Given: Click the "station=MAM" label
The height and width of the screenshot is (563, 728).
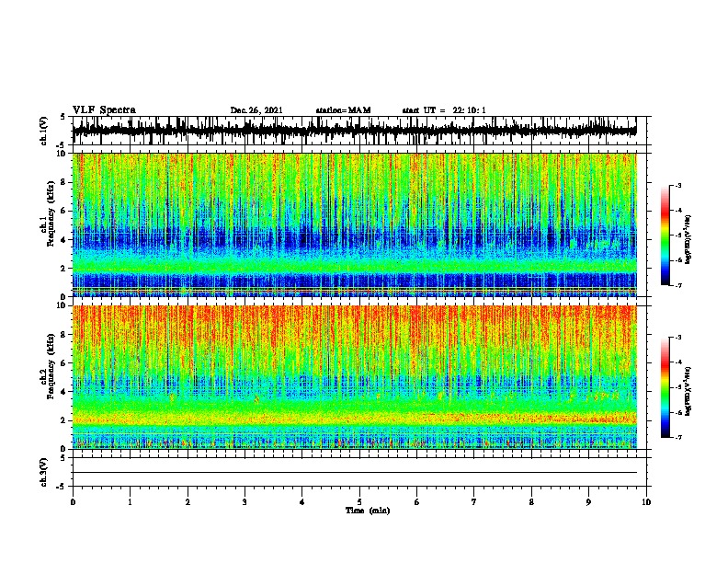Looking at the screenshot, I should tap(344, 110).
